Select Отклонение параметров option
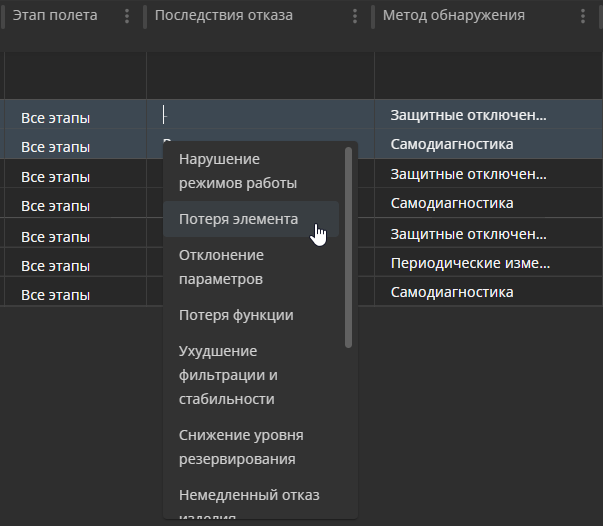Screen dimensions: 603x526 [251, 267]
